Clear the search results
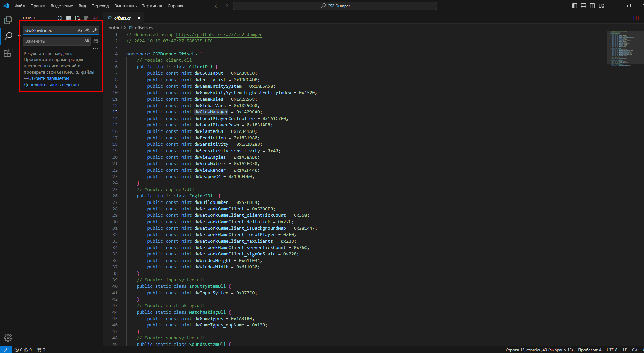The height and width of the screenshot is (353, 644). (69, 18)
